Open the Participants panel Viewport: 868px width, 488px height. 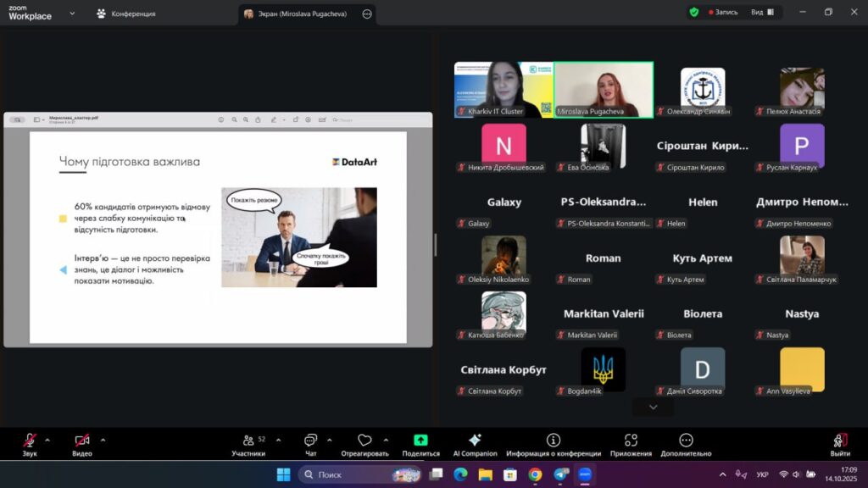pyautogui.click(x=248, y=445)
